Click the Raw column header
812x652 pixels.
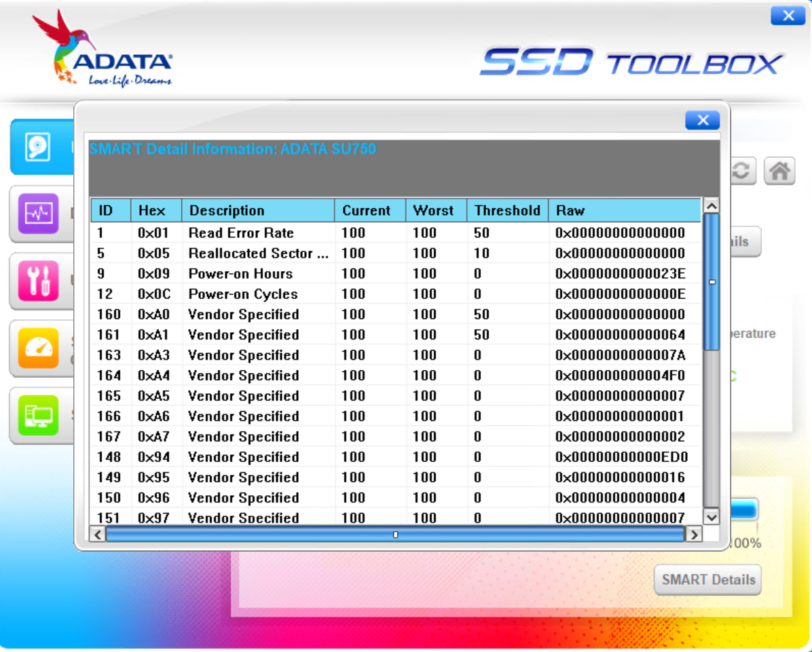tap(624, 211)
